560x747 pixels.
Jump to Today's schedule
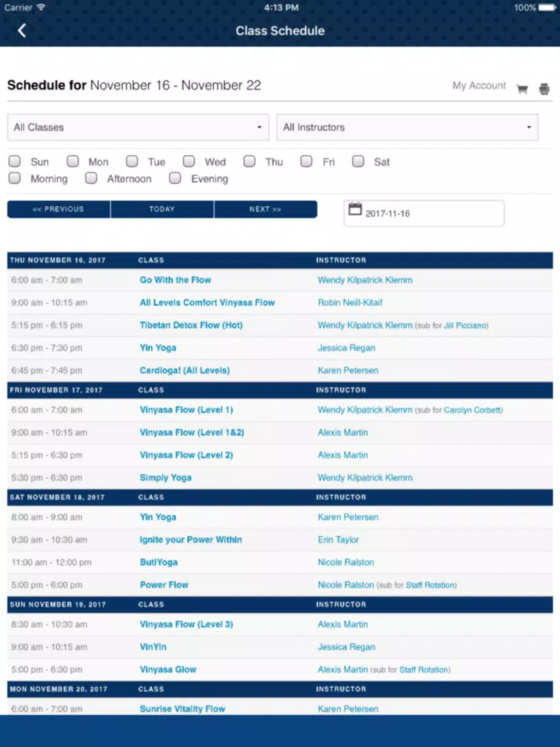pos(162,209)
